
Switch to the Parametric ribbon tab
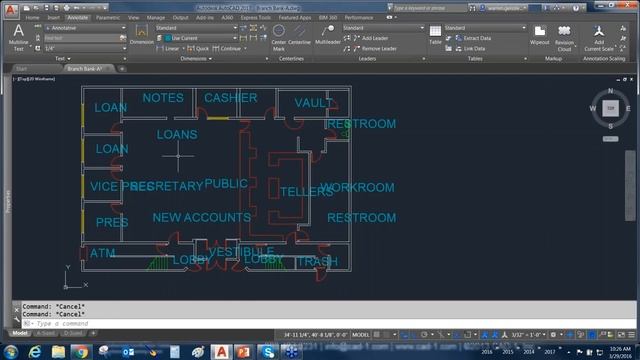tap(108, 18)
